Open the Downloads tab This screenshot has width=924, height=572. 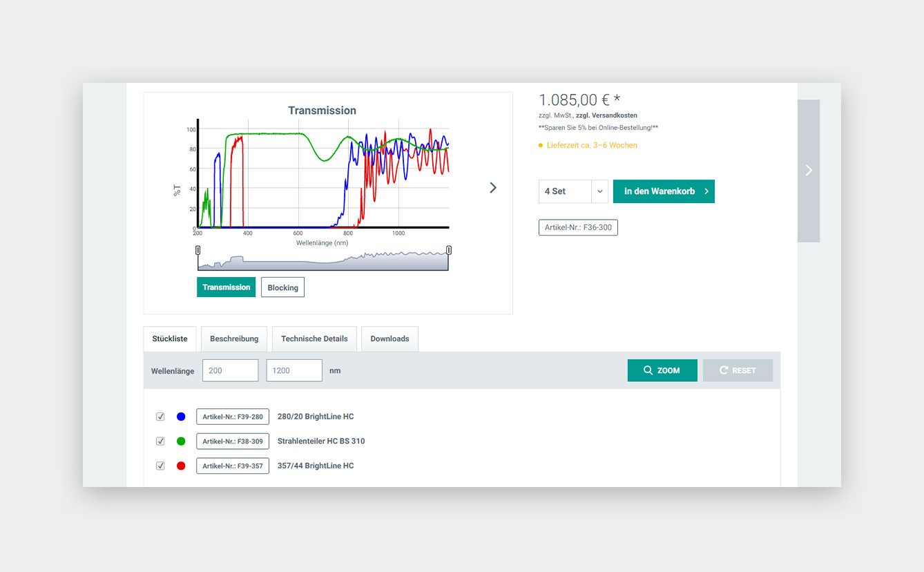pos(389,339)
